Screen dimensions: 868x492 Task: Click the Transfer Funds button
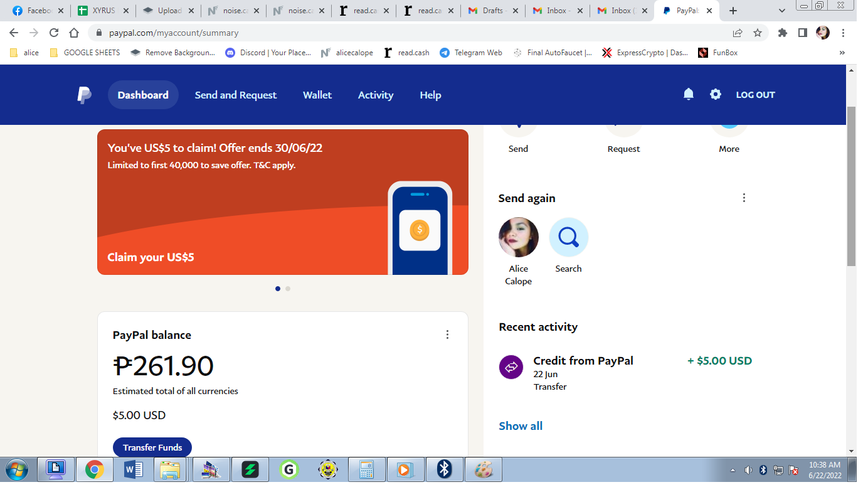pos(152,447)
